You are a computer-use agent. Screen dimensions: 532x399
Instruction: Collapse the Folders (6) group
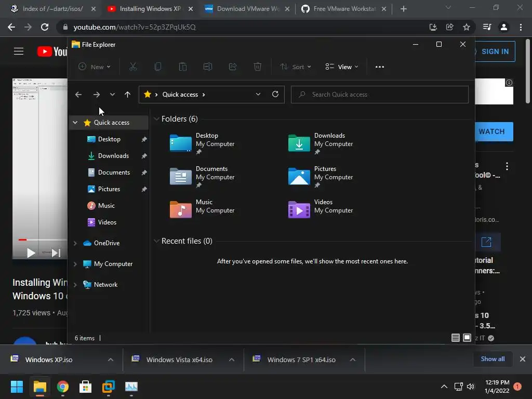point(156,119)
